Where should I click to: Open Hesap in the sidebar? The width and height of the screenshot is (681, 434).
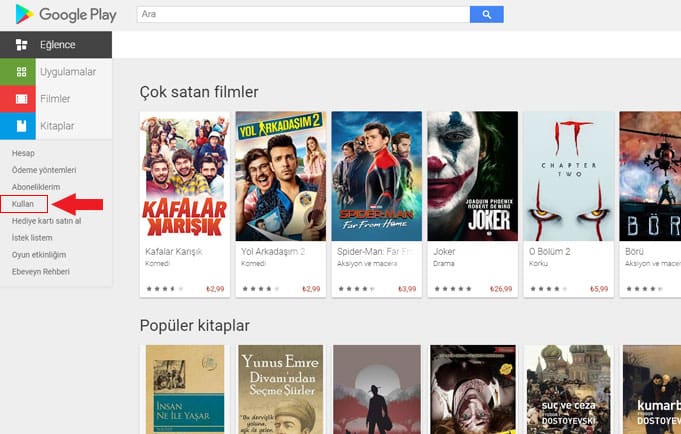pyautogui.click(x=23, y=153)
